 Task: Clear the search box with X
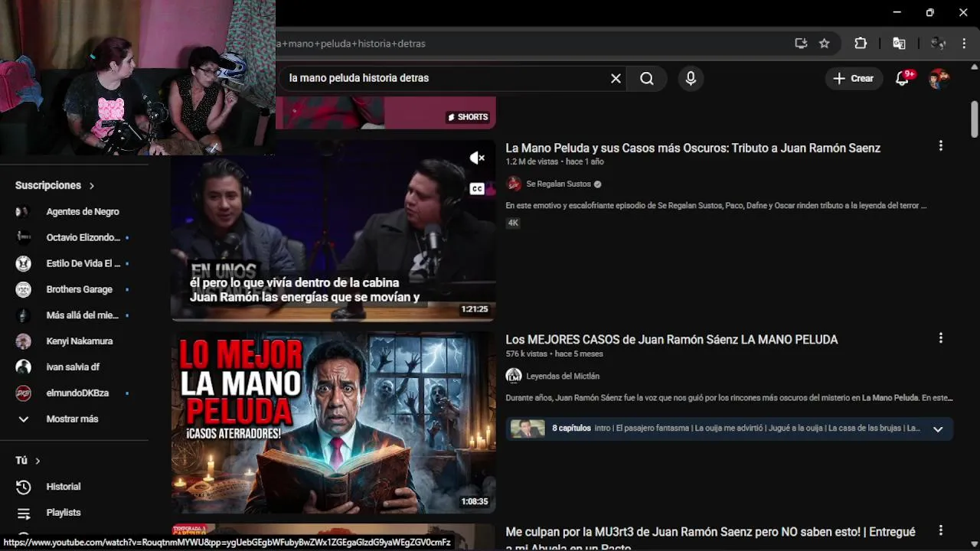[x=616, y=78]
